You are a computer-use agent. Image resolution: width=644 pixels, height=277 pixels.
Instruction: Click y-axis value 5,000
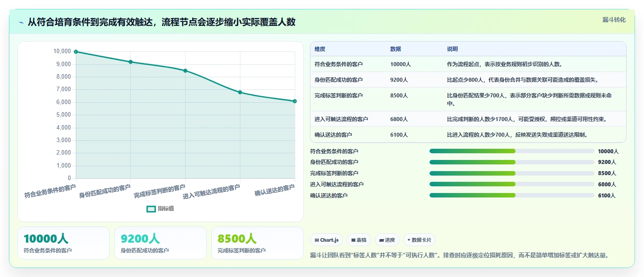(62, 115)
